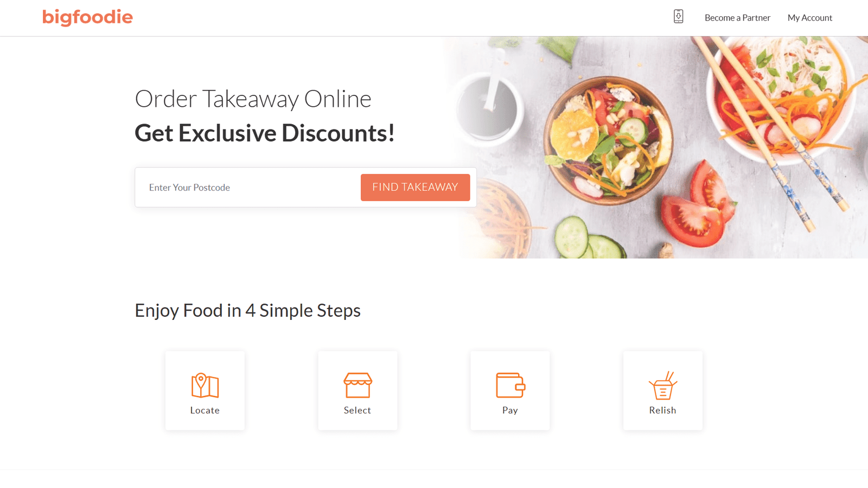
Task: Click the FIND TAKEAWAY button
Action: (415, 188)
